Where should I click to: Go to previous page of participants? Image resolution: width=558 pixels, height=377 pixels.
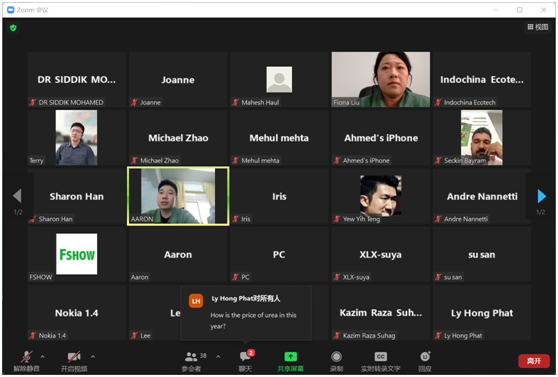click(17, 196)
